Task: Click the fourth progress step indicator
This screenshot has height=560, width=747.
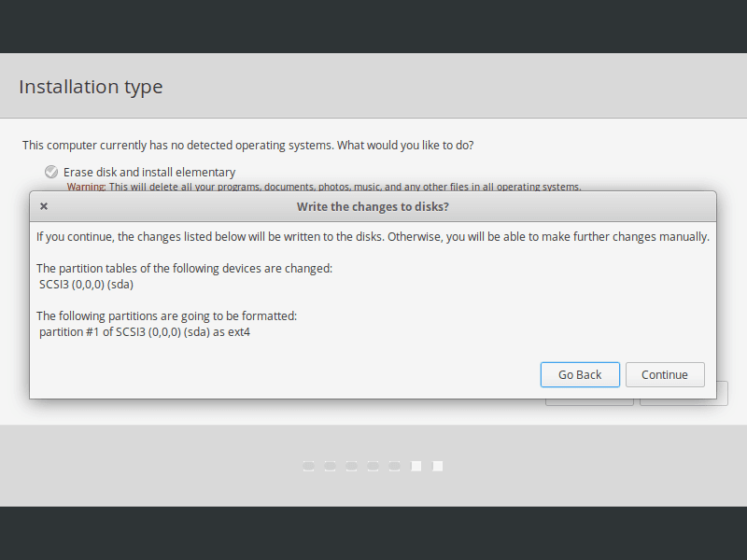Action: [373, 465]
